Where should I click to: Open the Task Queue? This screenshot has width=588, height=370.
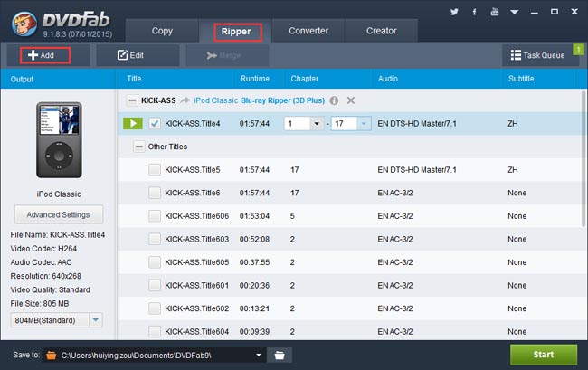pyautogui.click(x=537, y=55)
